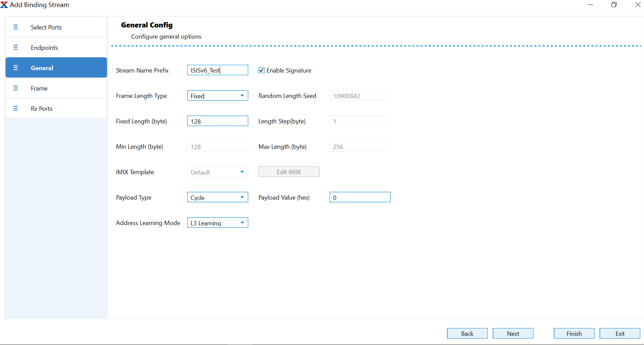Go to the Select Ports step
644x345 pixels.
coord(56,27)
